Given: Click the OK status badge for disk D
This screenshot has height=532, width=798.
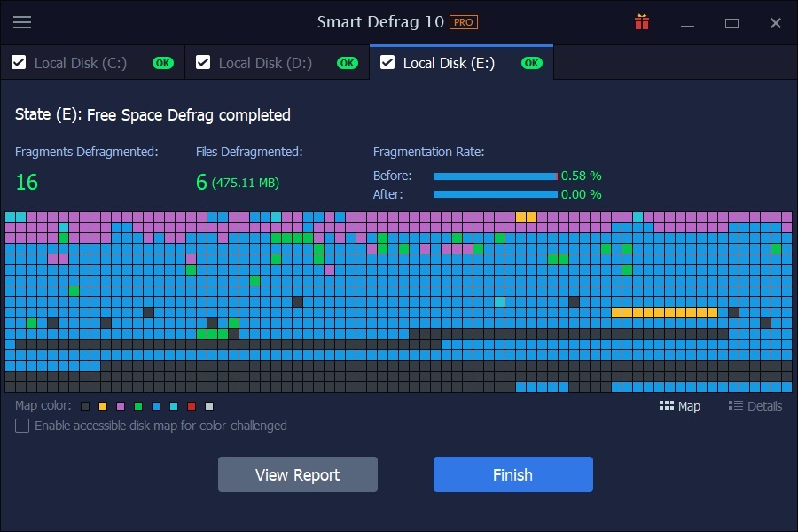Looking at the screenshot, I should [348, 63].
